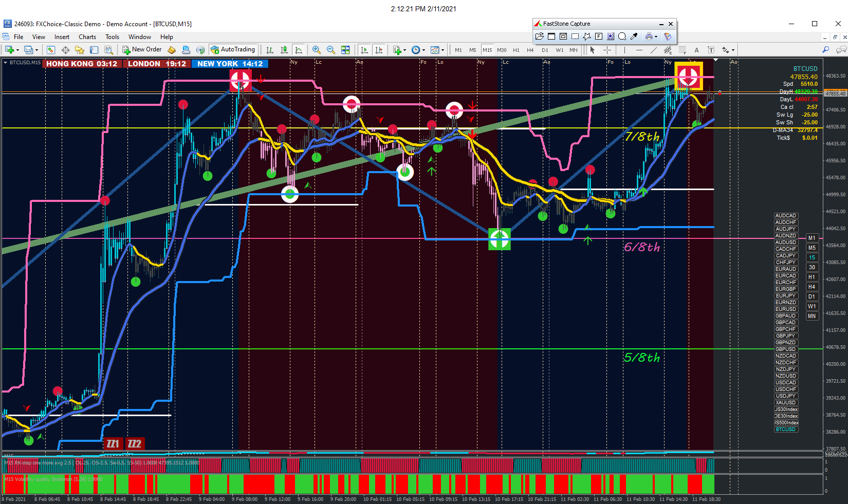Screen dimensions: 848x504
Task: Click the BTCUSD,M15 chart title label
Action: tap(25, 63)
